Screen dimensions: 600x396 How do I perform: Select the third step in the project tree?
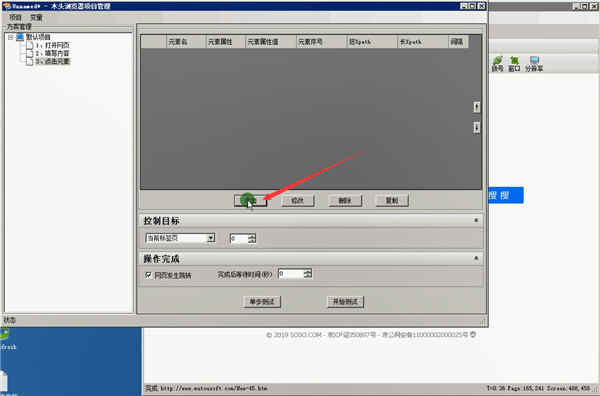pyautogui.click(x=52, y=61)
